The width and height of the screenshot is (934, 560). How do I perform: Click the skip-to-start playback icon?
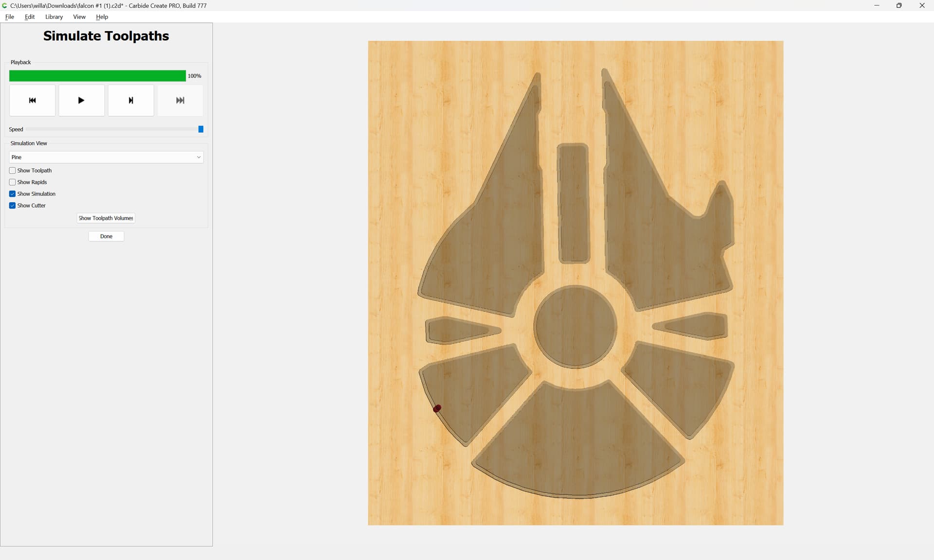(32, 101)
